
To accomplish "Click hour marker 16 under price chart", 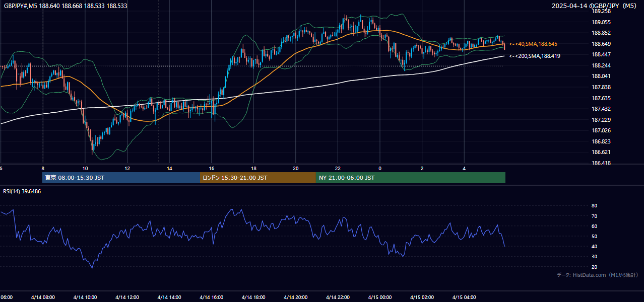I will (x=212, y=168).
